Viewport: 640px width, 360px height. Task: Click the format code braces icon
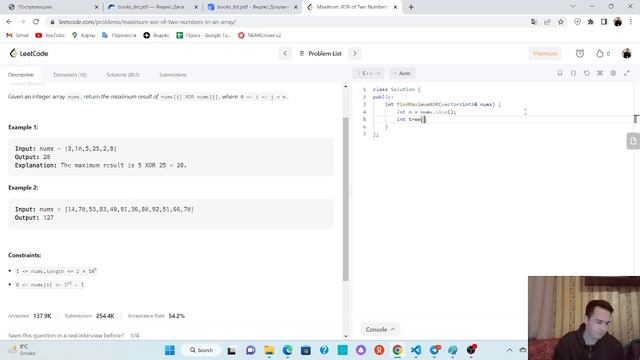click(573, 73)
